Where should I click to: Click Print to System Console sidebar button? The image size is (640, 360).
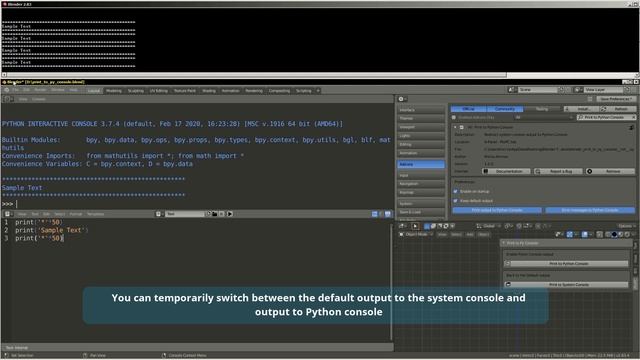(567, 284)
